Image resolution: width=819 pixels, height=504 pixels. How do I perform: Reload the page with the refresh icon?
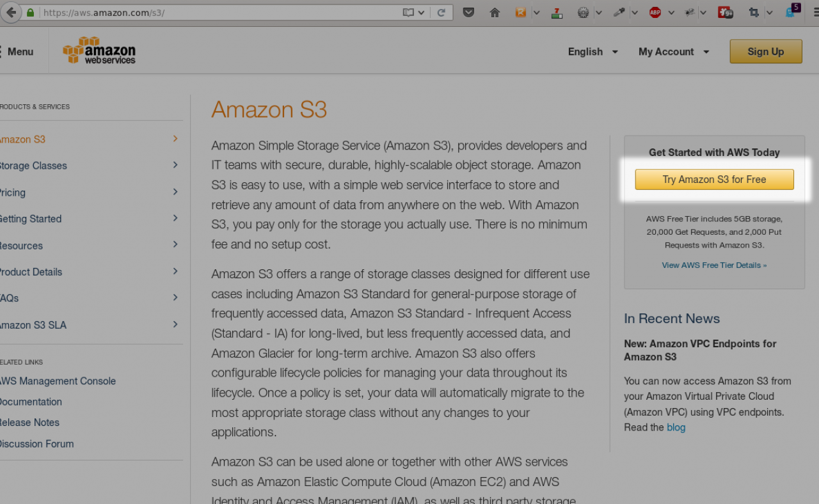click(x=441, y=12)
